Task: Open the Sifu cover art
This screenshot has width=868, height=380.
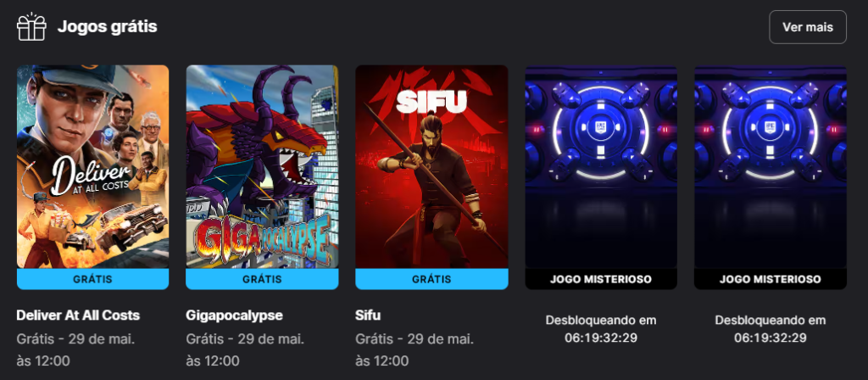Action: [431, 167]
